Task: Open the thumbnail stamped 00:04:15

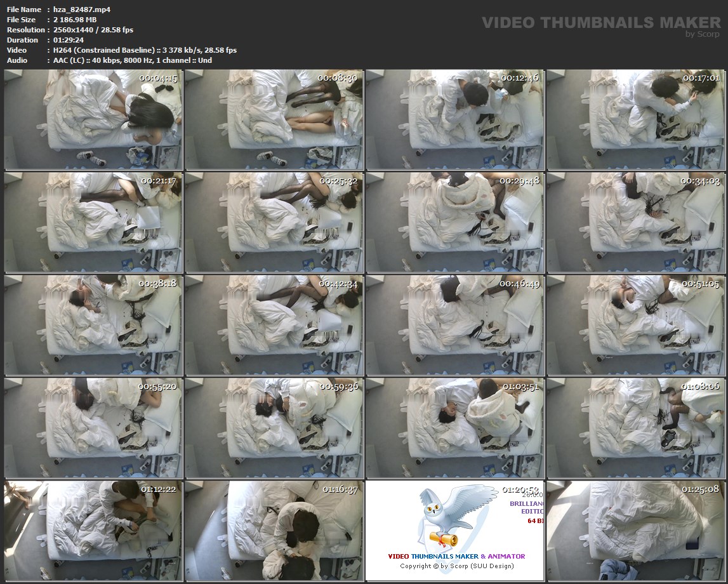Action: [x=94, y=120]
